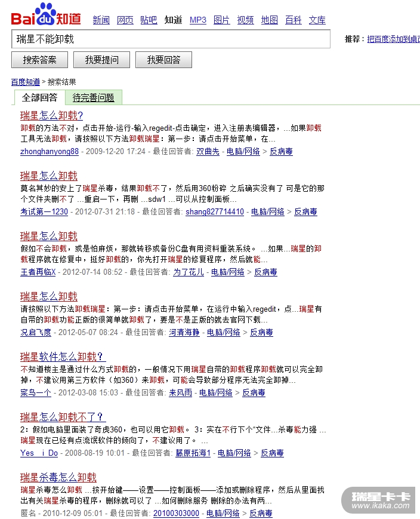Open 把百度添加到桌面 recommendation link
This screenshot has height=519, width=420.
pyautogui.click(x=394, y=39)
